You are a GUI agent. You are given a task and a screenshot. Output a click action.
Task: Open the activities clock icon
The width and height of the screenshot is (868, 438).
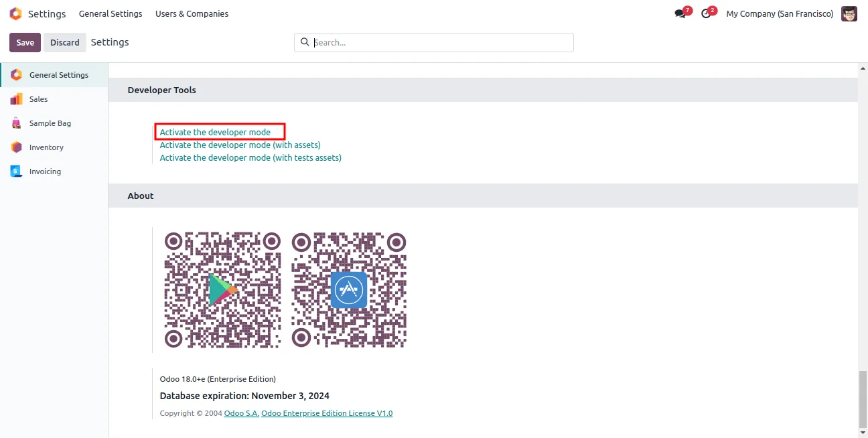pyautogui.click(x=706, y=13)
